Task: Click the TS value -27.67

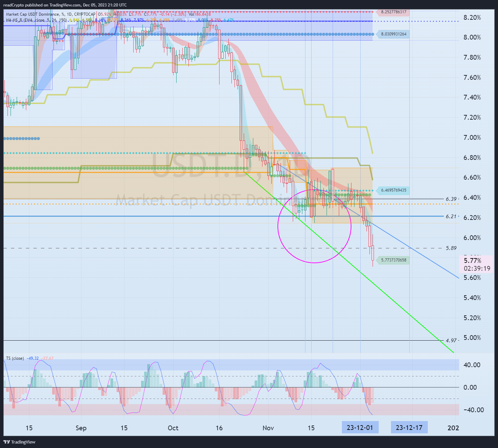Action: click(x=47, y=358)
